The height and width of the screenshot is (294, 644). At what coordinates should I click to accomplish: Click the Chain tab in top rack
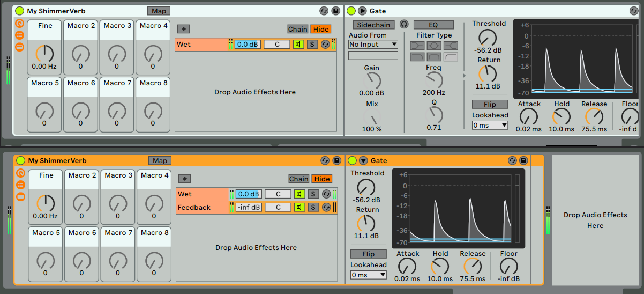pyautogui.click(x=298, y=29)
